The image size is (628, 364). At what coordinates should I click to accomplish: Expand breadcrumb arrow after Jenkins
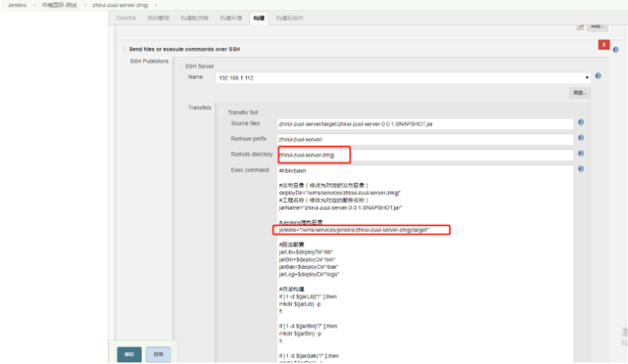tap(34, 5)
